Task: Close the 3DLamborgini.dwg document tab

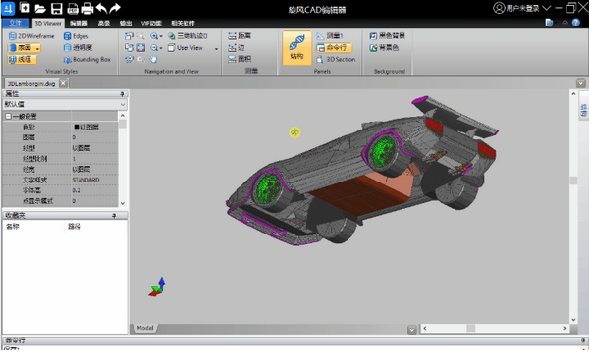Action: click(x=63, y=83)
